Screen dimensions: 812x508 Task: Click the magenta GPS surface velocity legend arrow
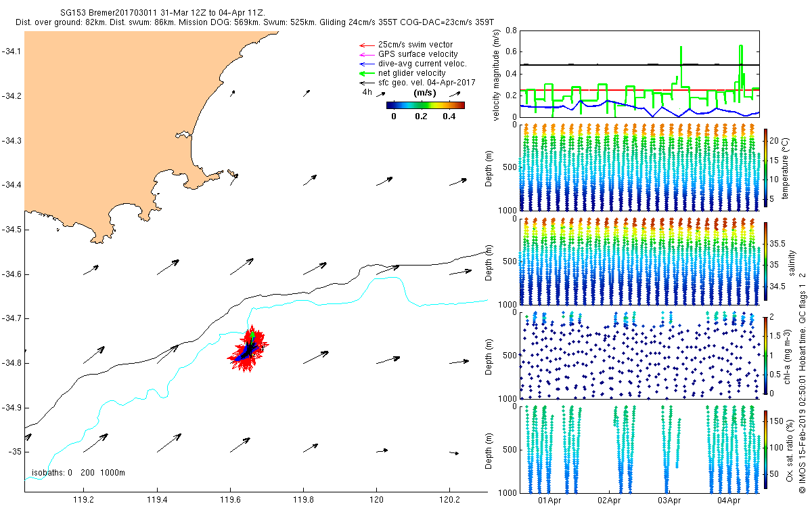[x=365, y=54]
